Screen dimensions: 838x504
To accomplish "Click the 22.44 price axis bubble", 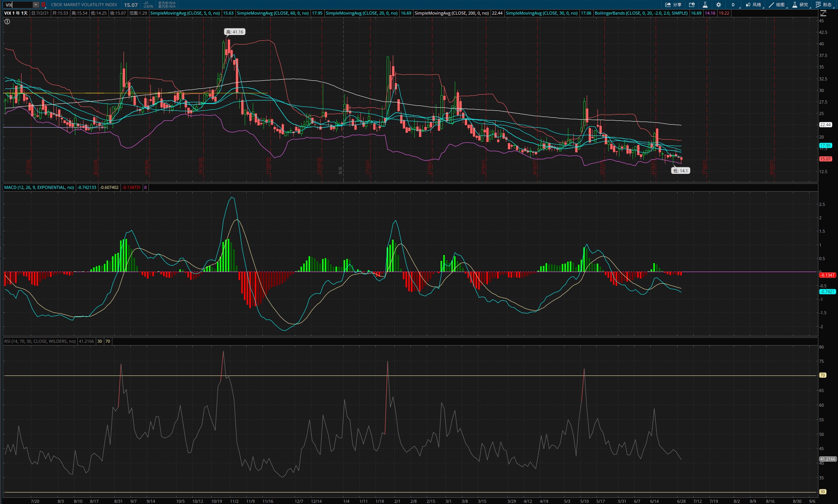I will [x=826, y=125].
